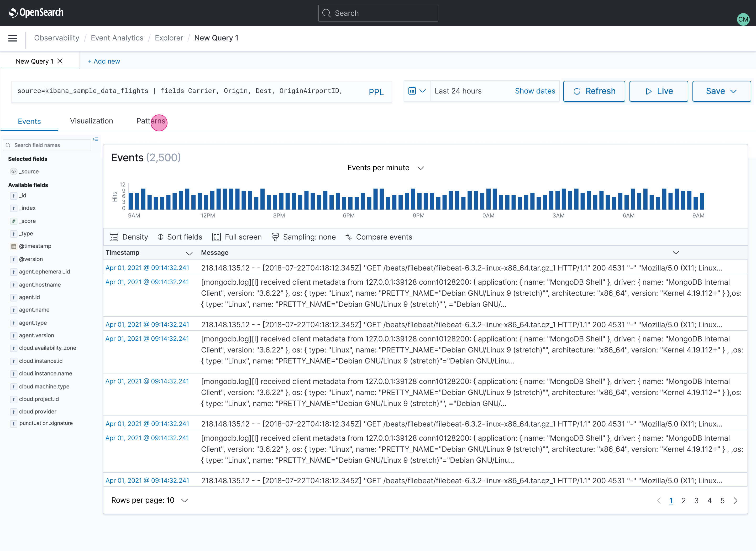This screenshot has width=756, height=551.
Task: Open the hamburger navigation menu
Action: click(12, 38)
